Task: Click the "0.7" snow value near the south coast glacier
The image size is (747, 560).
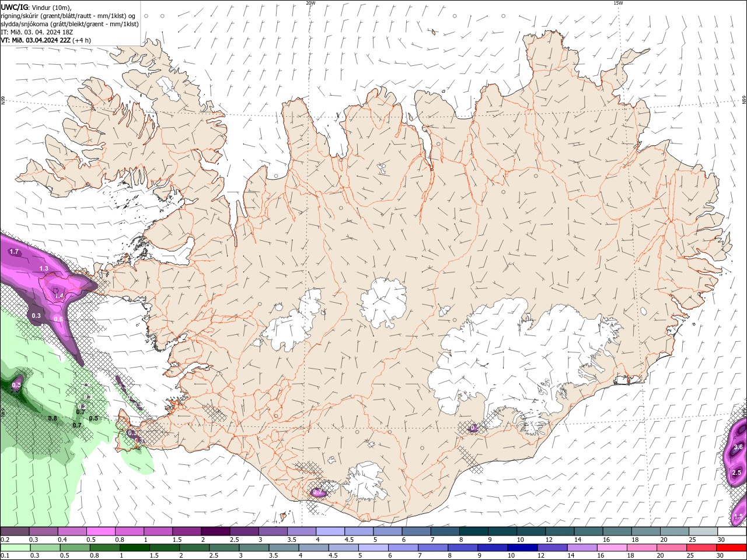Action: (x=317, y=493)
